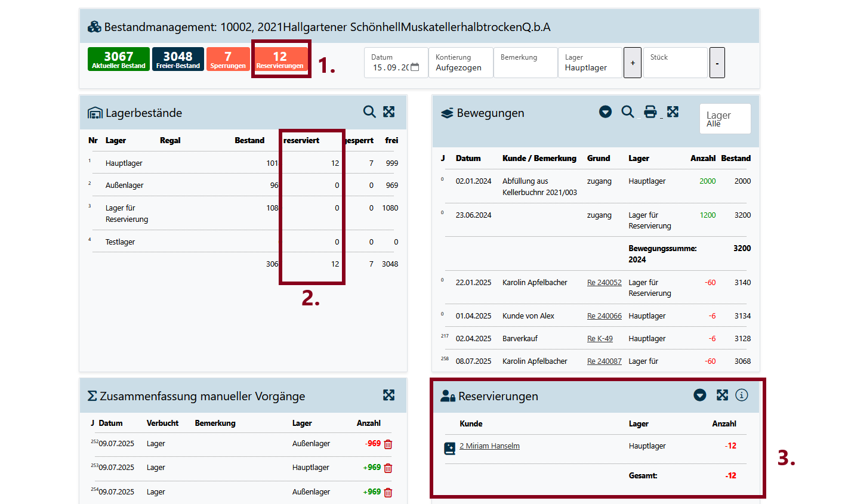Click the search icon in Bewegungen panel
The image size is (845, 504).
pyautogui.click(x=627, y=112)
